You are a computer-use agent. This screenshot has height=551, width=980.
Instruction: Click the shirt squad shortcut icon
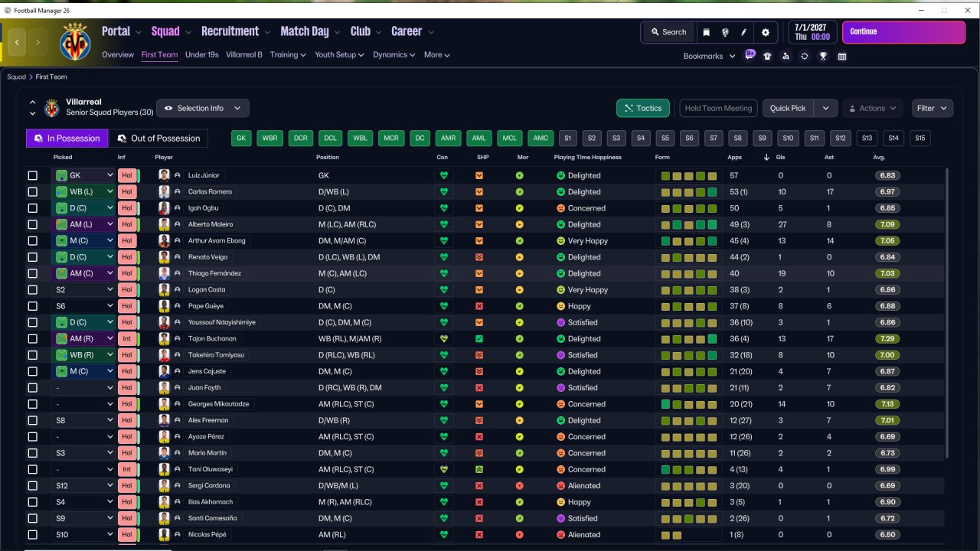[767, 56]
